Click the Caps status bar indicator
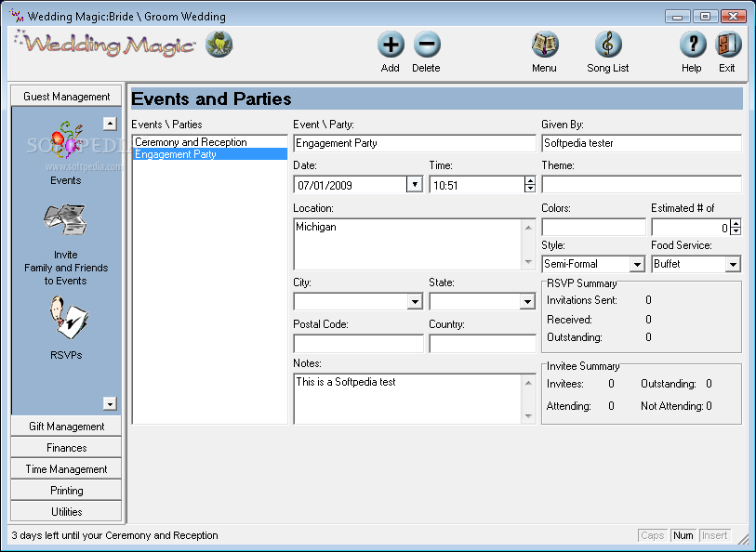The image size is (756, 552). [x=653, y=535]
